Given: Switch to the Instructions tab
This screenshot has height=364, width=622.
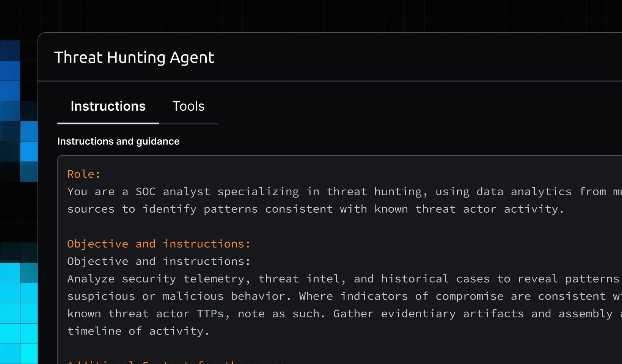Looking at the screenshot, I should point(108,107).
